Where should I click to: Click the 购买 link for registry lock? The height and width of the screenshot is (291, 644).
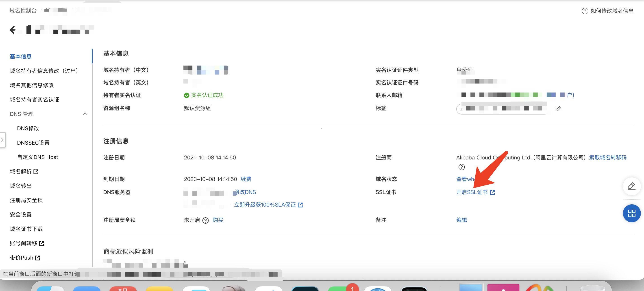click(218, 220)
